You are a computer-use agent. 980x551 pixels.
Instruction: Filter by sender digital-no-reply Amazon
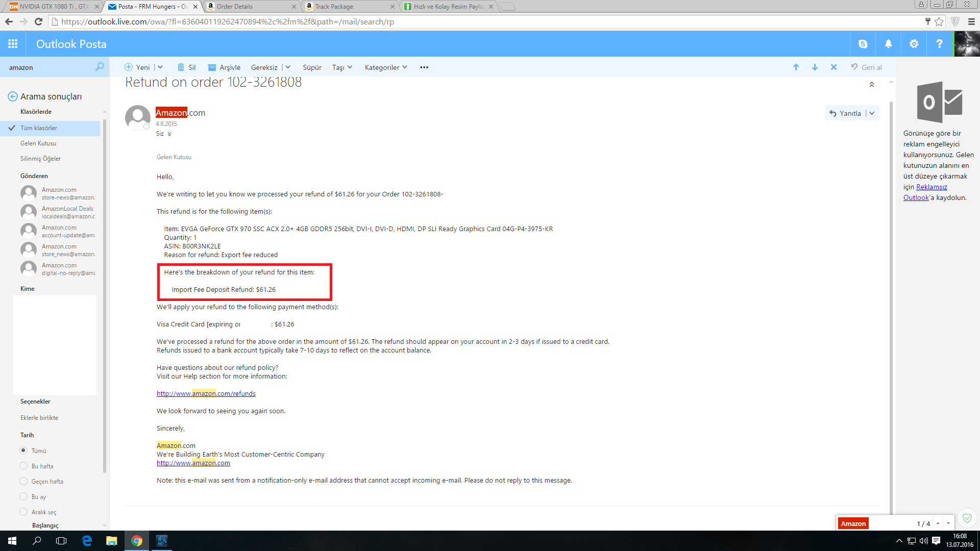click(58, 269)
